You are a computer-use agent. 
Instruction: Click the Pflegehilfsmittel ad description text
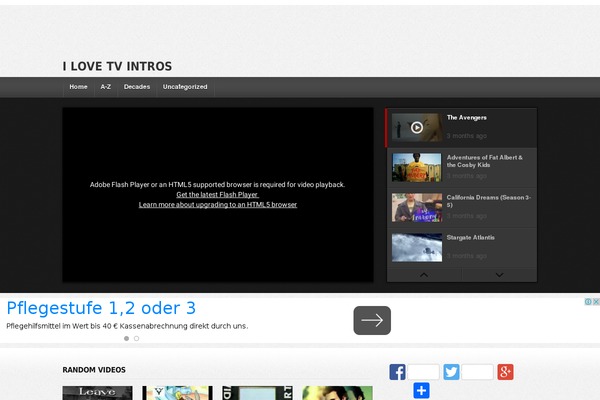click(127, 326)
